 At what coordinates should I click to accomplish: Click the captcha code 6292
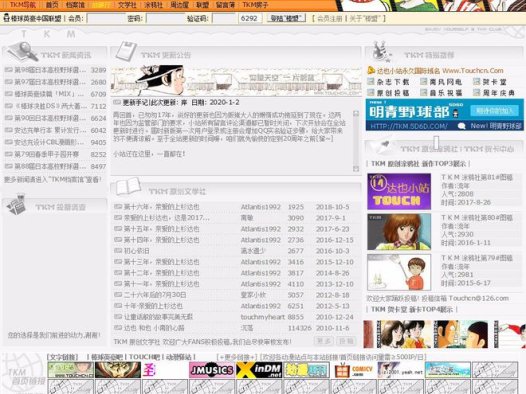pyautogui.click(x=249, y=18)
